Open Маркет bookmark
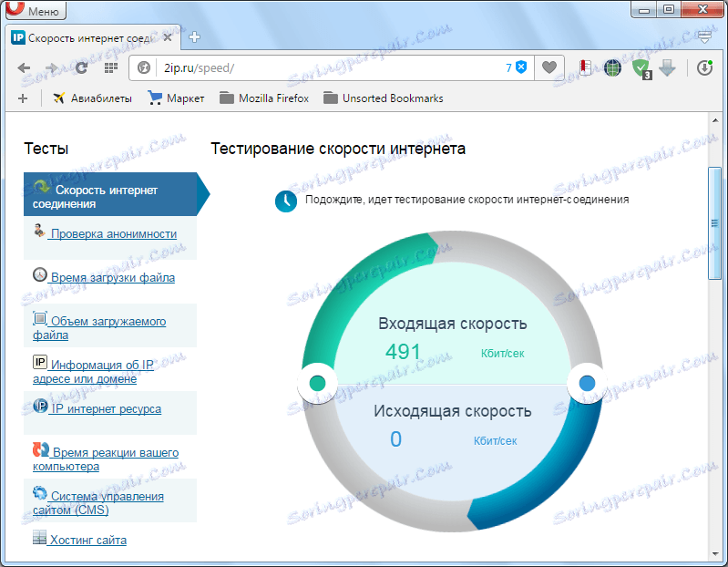The image size is (728, 567). point(176,98)
